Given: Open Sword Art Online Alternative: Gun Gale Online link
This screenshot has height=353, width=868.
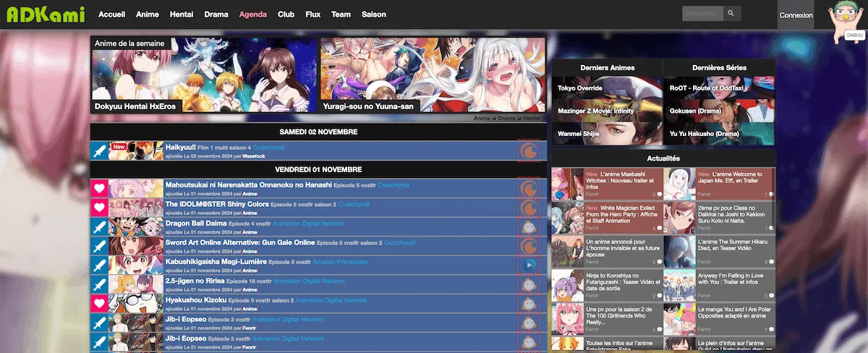Looking at the screenshot, I should pyautogui.click(x=240, y=242).
